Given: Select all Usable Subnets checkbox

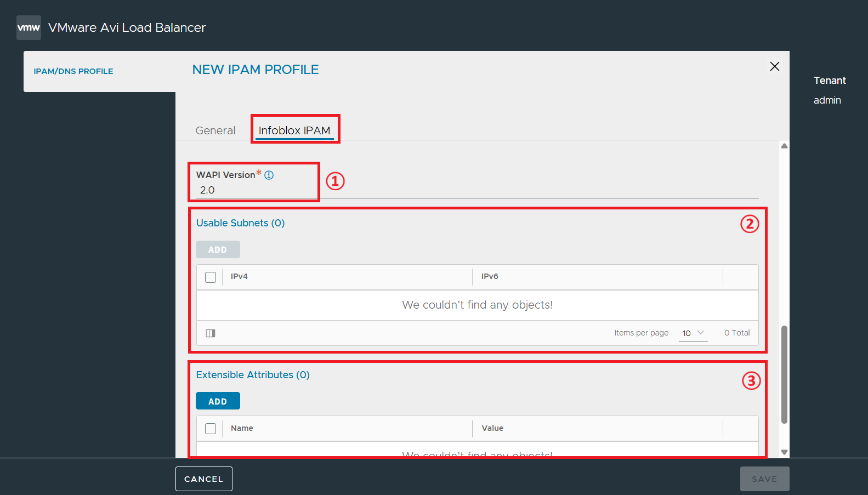Looking at the screenshot, I should point(211,277).
